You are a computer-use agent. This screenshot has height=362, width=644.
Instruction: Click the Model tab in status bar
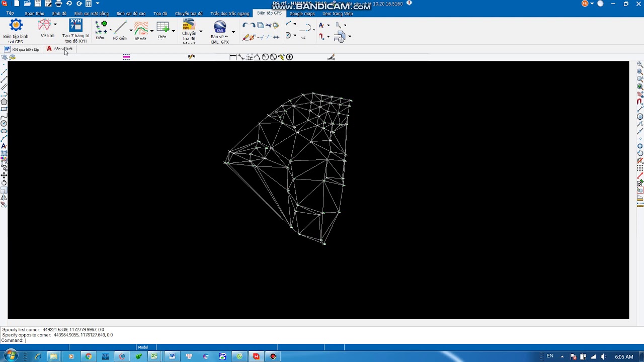143,347
